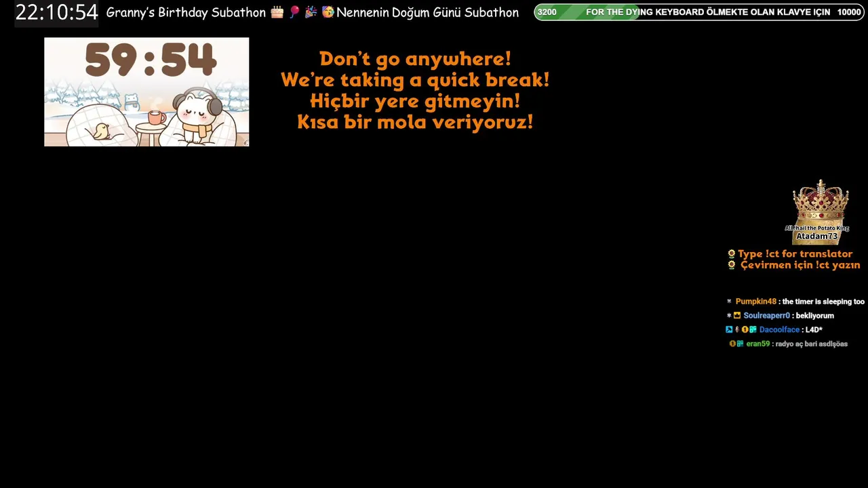Click the yellow coin badge next to eran59
The height and width of the screenshot is (488, 868).
click(732, 344)
